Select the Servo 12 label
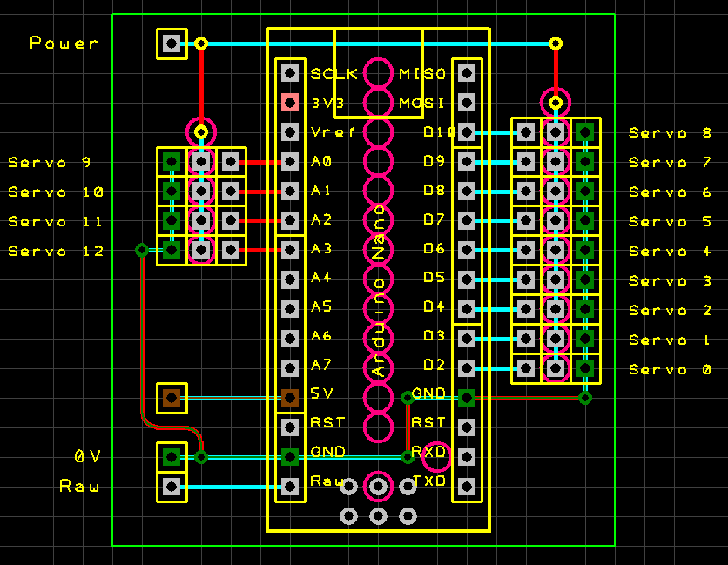The height and width of the screenshot is (565, 728). [56, 252]
